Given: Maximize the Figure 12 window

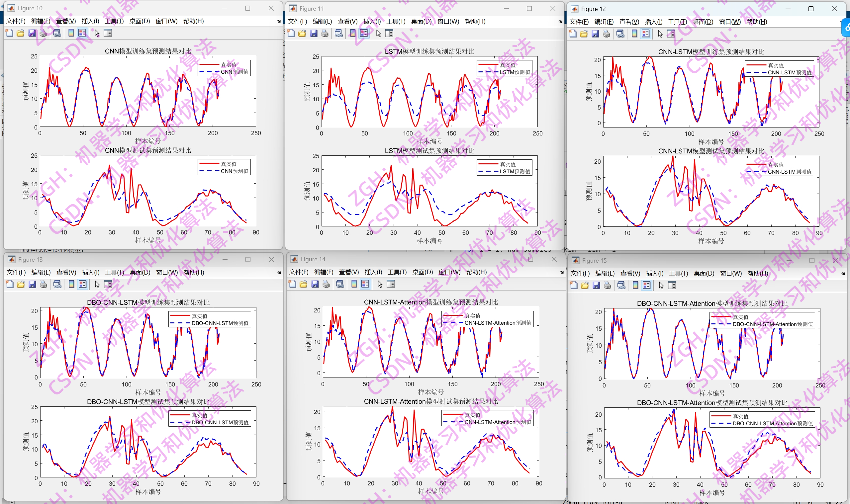Looking at the screenshot, I should point(810,9).
